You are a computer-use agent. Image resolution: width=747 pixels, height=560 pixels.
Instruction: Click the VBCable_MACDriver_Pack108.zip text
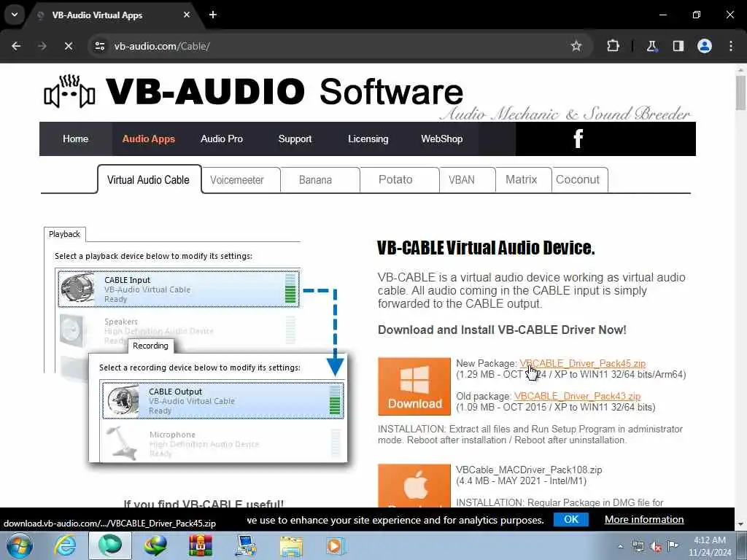pos(529,470)
